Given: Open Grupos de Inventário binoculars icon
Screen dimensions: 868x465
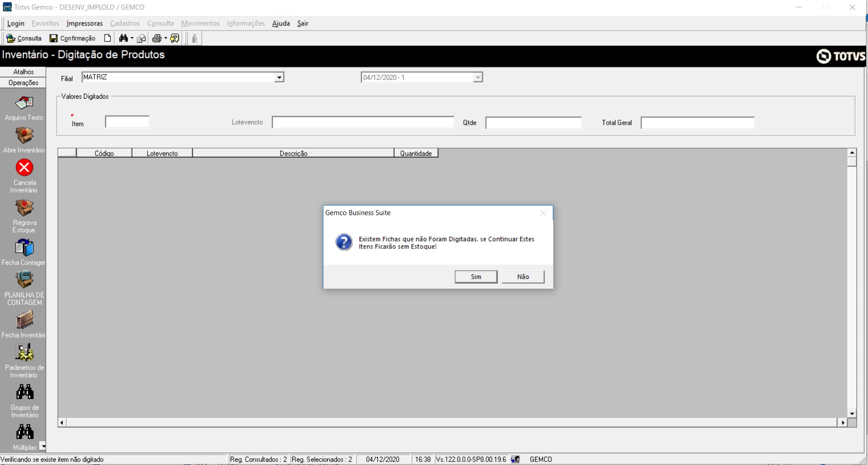Looking at the screenshot, I should pyautogui.click(x=24, y=392).
